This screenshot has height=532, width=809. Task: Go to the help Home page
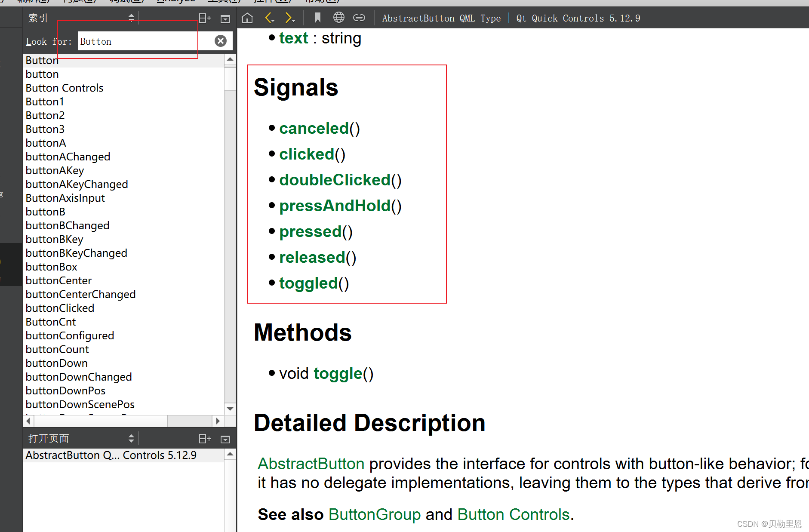click(x=247, y=18)
